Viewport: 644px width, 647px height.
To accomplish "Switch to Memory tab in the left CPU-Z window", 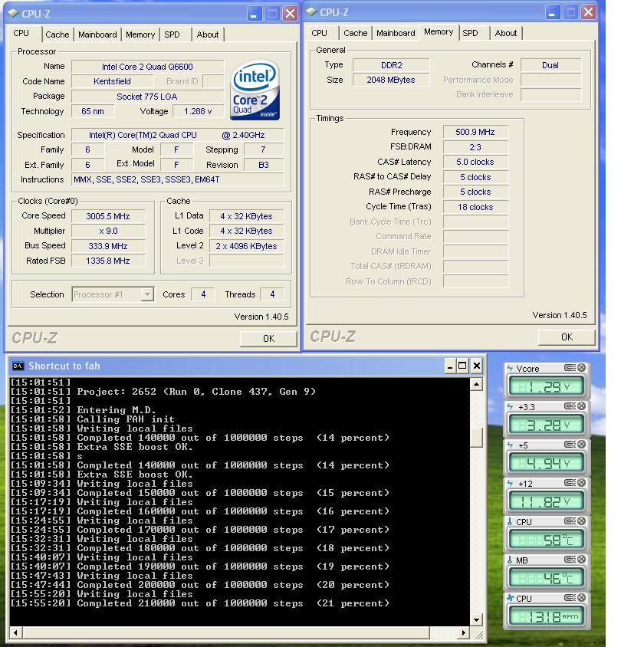I will 140,34.
